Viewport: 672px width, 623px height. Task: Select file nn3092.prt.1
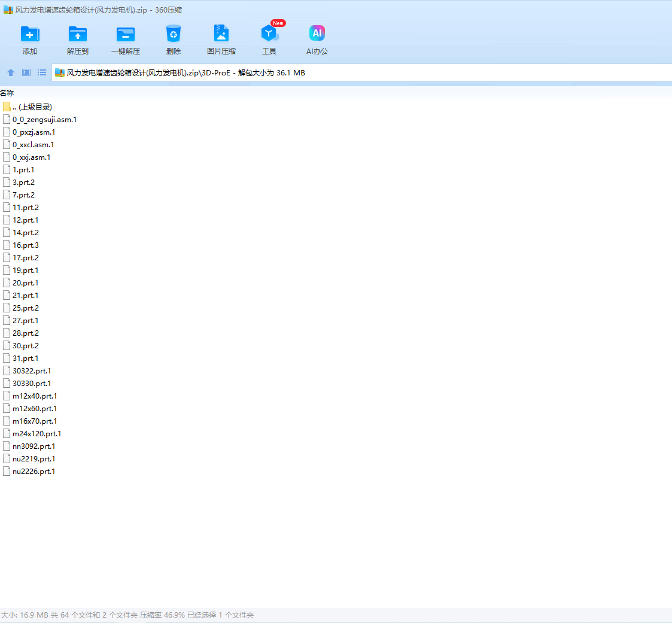pos(34,446)
